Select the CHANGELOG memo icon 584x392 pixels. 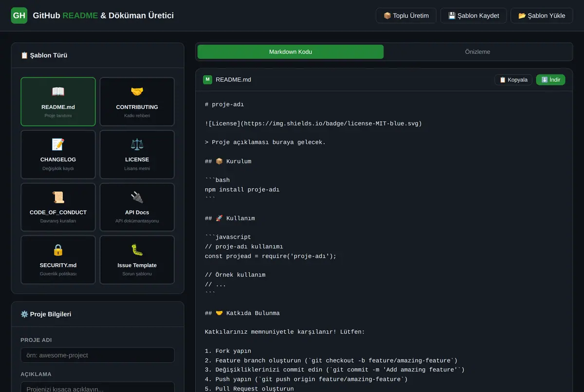58,144
